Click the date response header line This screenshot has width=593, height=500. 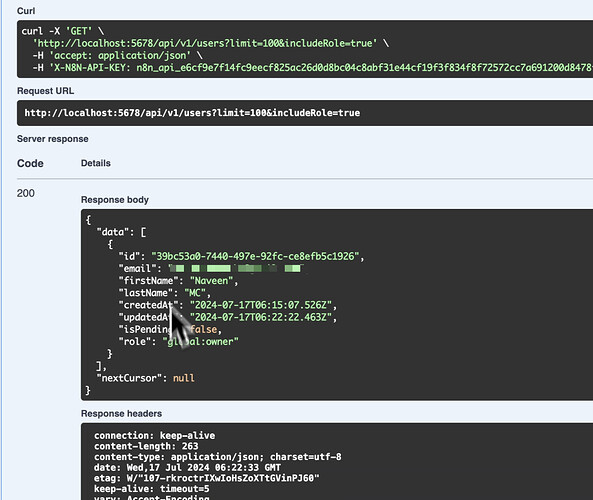coord(188,467)
